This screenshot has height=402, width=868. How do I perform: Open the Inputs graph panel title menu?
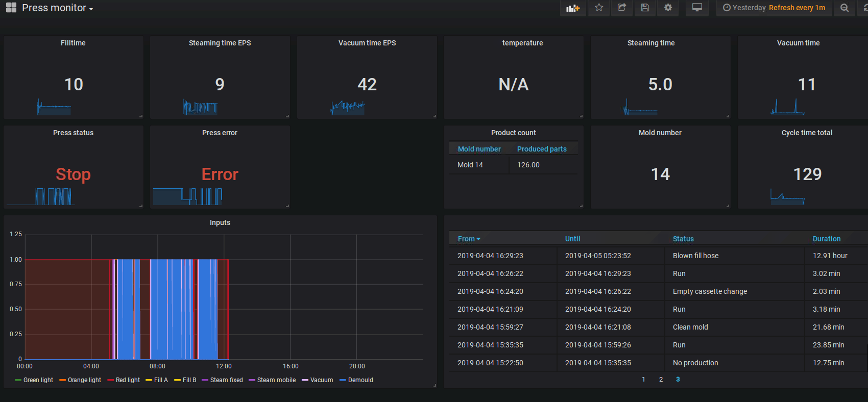click(220, 222)
